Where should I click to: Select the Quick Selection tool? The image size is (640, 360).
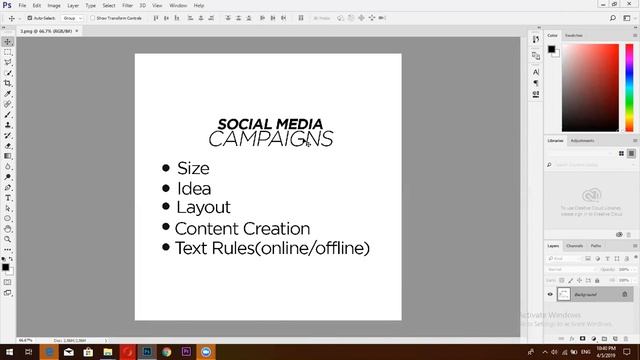[x=8, y=73]
